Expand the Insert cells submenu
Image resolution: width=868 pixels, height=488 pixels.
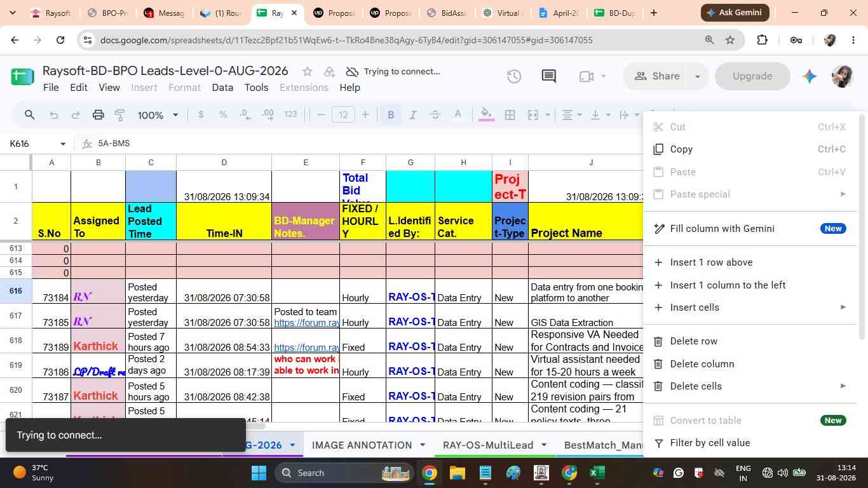(750, 308)
